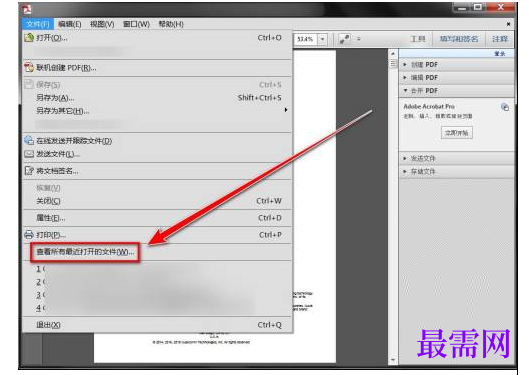Screen dimensions: 529x375
Task: Select 关闭(C) in the File menu
Action: [x=157, y=201]
